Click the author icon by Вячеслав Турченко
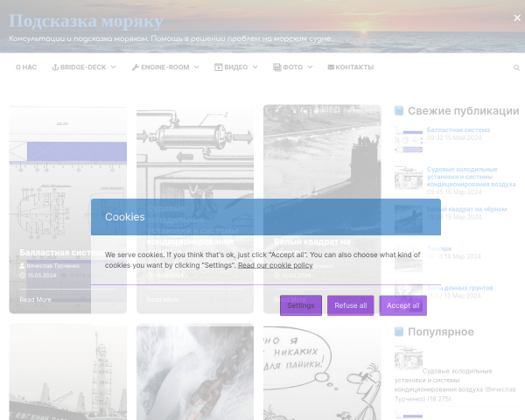 [22, 266]
